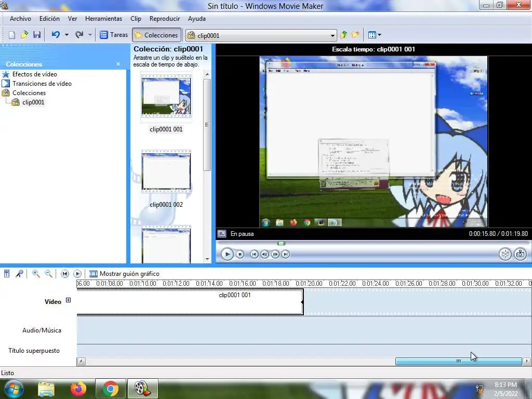Select the clip0001 001 thumbnail
The image size is (532, 399).
pyautogui.click(x=166, y=97)
